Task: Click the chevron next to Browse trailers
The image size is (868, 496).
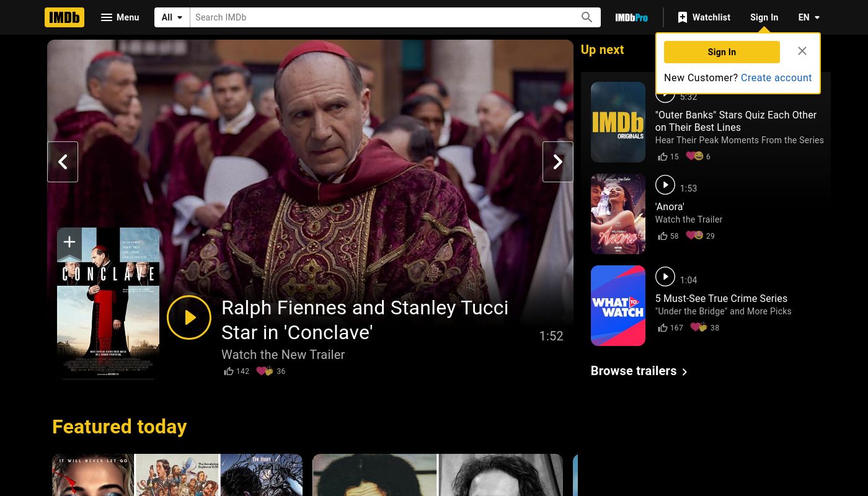Action: [684, 372]
